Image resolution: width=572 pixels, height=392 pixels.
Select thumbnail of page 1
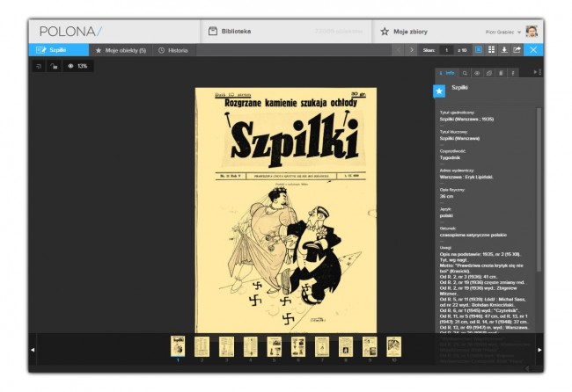[178, 346]
